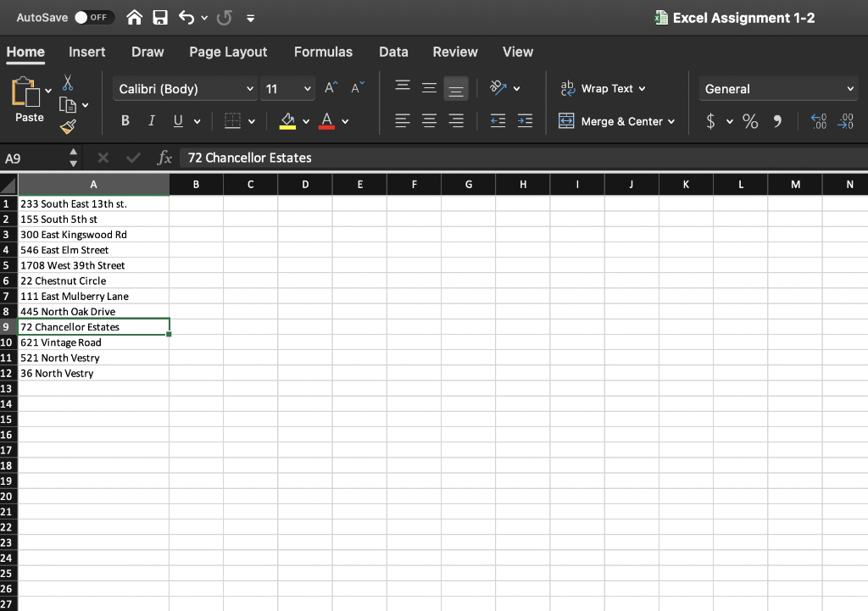
Task: Switch to the Formulas ribbon tab
Action: 323,52
